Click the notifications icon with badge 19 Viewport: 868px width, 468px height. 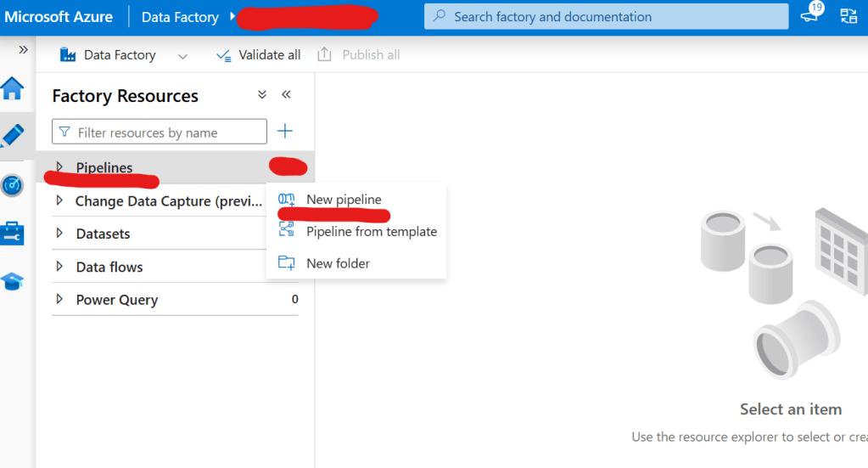pos(809,15)
